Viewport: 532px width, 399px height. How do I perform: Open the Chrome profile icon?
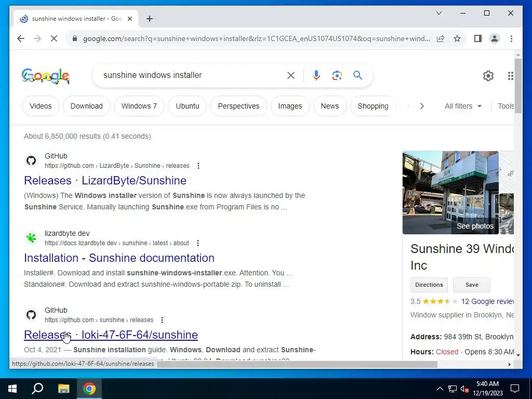495,38
